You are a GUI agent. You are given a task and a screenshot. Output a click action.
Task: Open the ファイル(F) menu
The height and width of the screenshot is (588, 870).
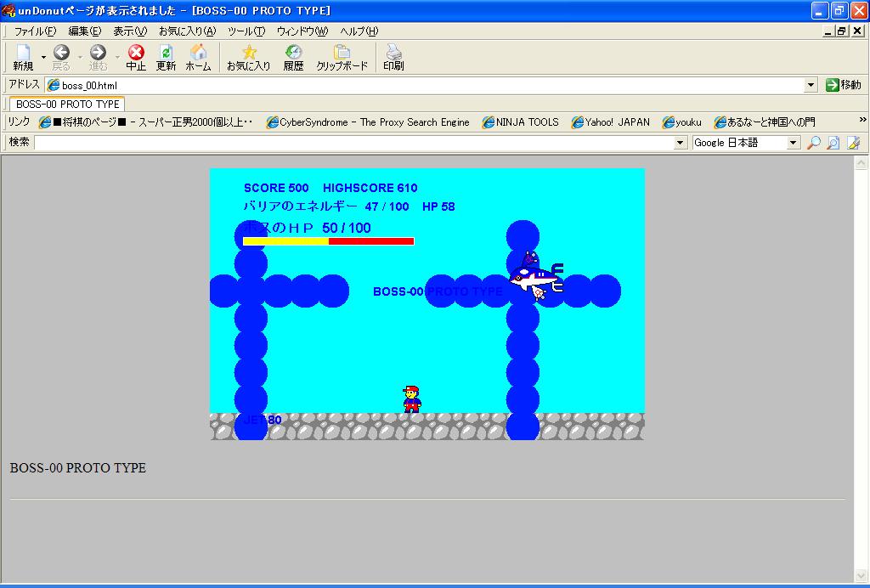point(35,31)
